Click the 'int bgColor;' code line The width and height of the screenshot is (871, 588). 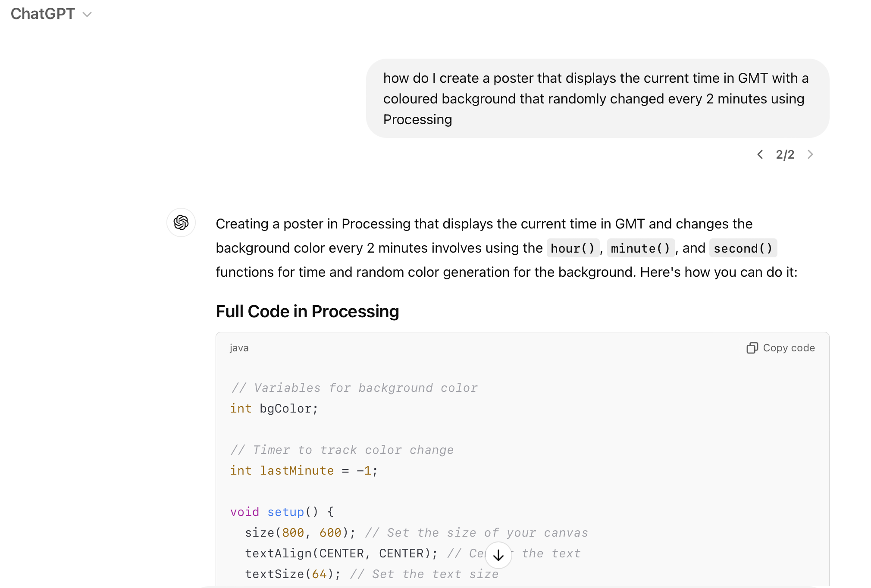pos(274,409)
